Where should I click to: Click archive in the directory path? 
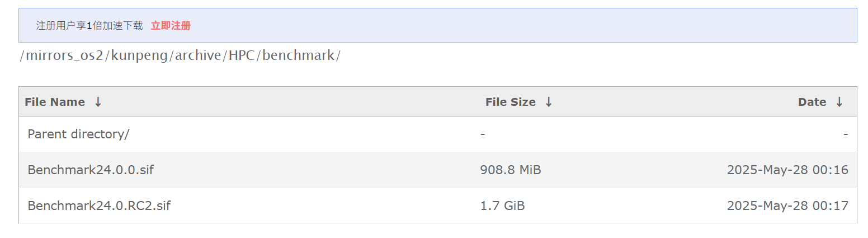pyautogui.click(x=198, y=56)
